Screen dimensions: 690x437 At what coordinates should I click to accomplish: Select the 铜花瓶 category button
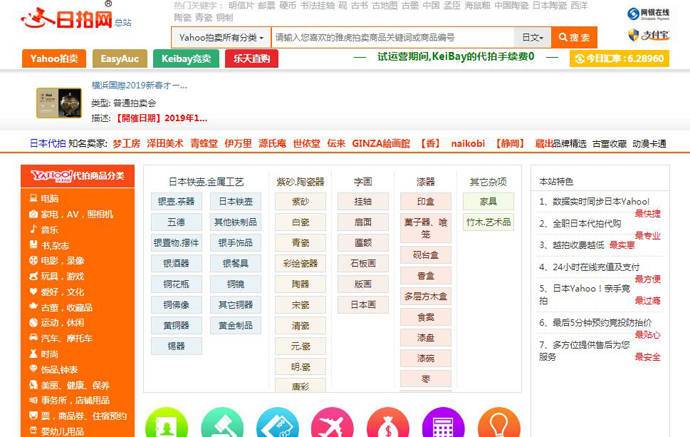coord(176,284)
